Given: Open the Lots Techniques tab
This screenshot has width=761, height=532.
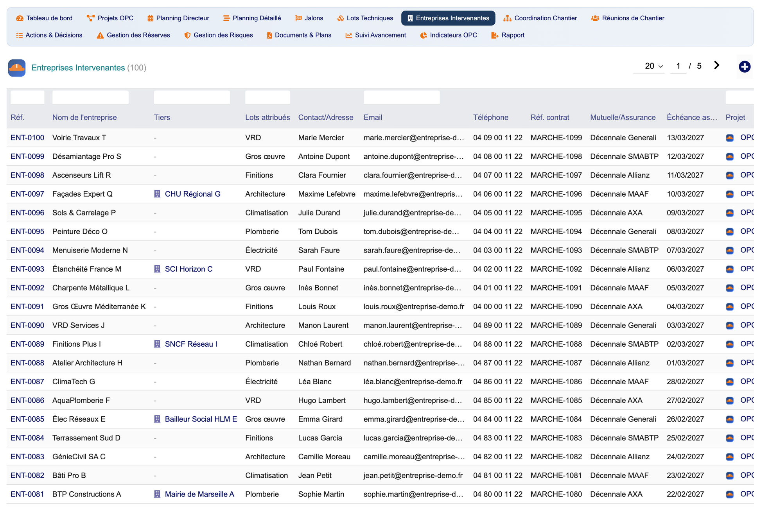Looking at the screenshot, I should [365, 18].
